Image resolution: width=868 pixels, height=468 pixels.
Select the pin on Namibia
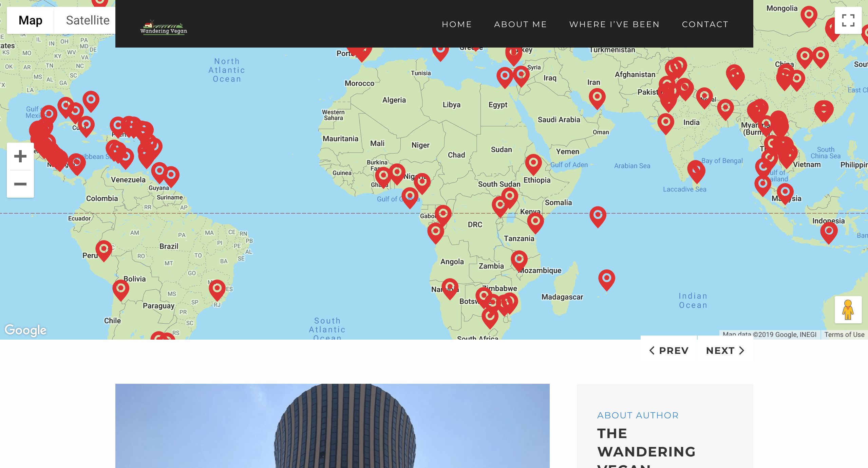coord(450,289)
